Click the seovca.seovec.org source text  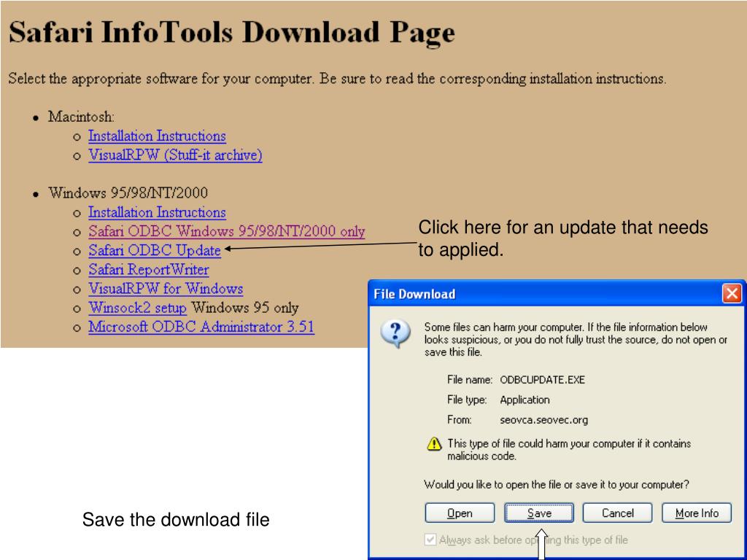pyautogui.click(x=543, y=420)
